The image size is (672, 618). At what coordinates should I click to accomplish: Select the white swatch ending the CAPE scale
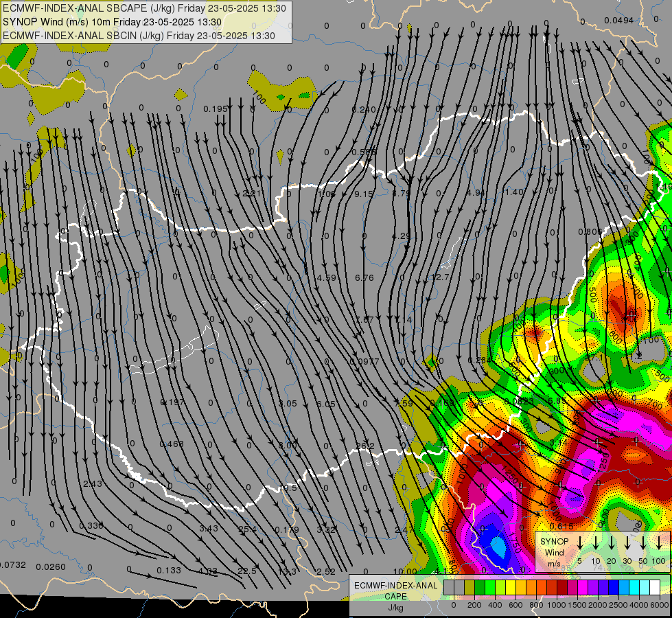click(x=655, y=588)
